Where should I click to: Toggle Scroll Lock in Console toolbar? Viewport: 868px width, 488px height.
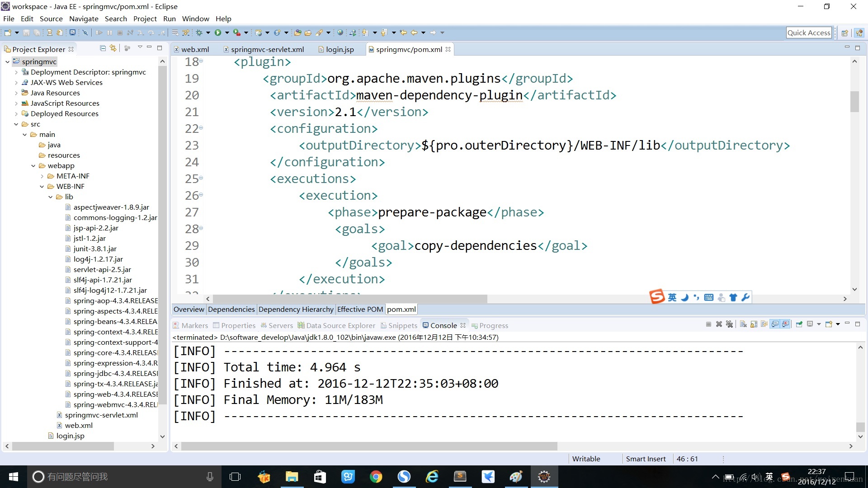pos(754,324)
